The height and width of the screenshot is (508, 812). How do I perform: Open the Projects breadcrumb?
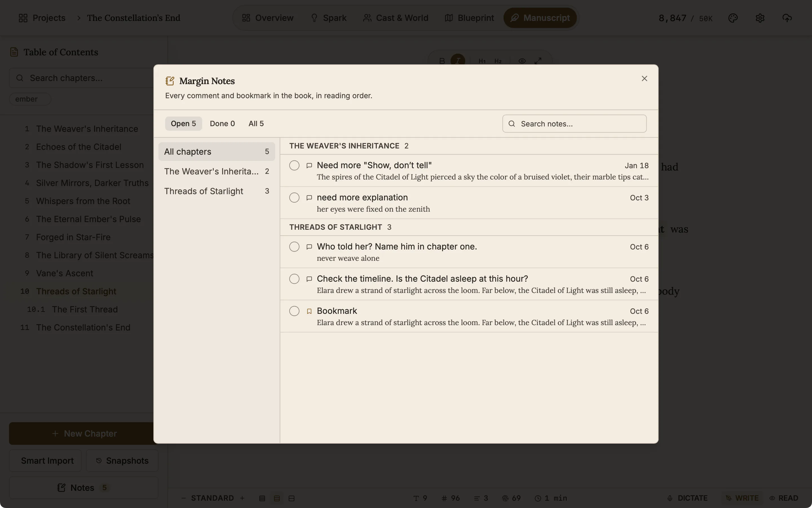pyautogui.click(x=42, y=18)
